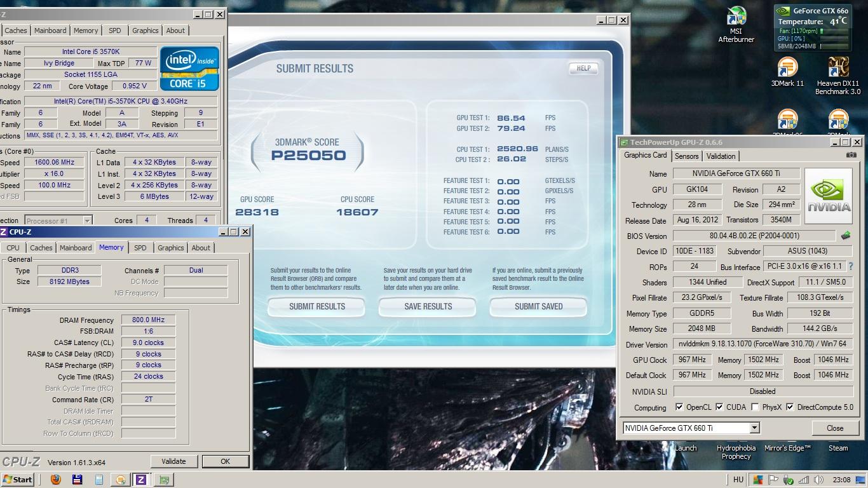
Task: Click the GPU-Z title bar icon
Action: 625,142
